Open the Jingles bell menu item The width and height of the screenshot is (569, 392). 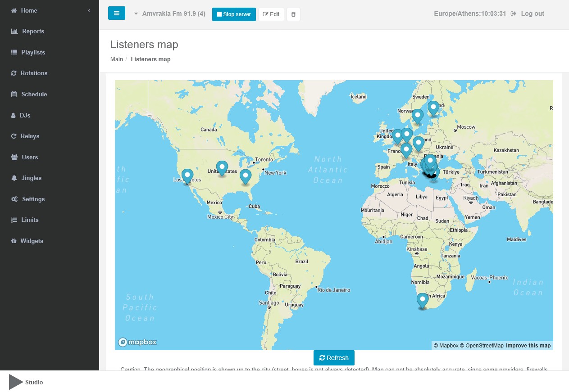(31, 178)
